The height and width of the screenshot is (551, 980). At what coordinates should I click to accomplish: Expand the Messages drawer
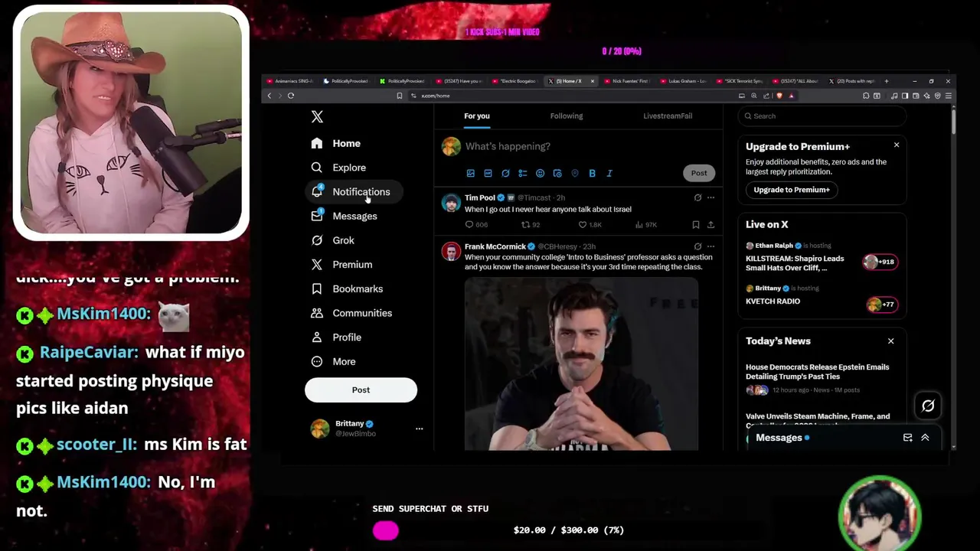[925, 438]
